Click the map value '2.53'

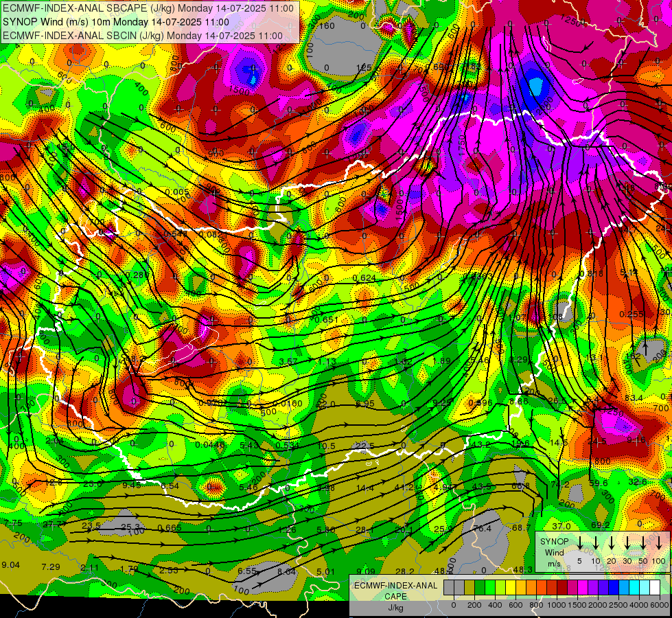[x=168, y=571]
